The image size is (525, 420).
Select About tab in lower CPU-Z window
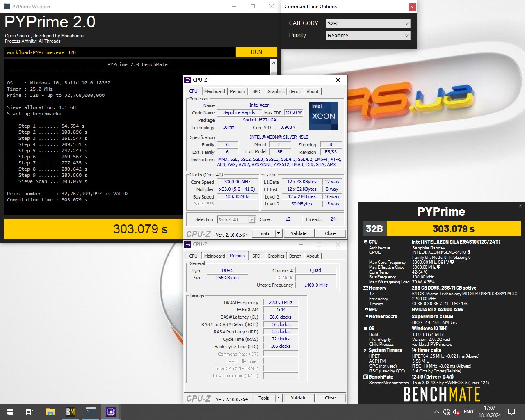[313, 256]
